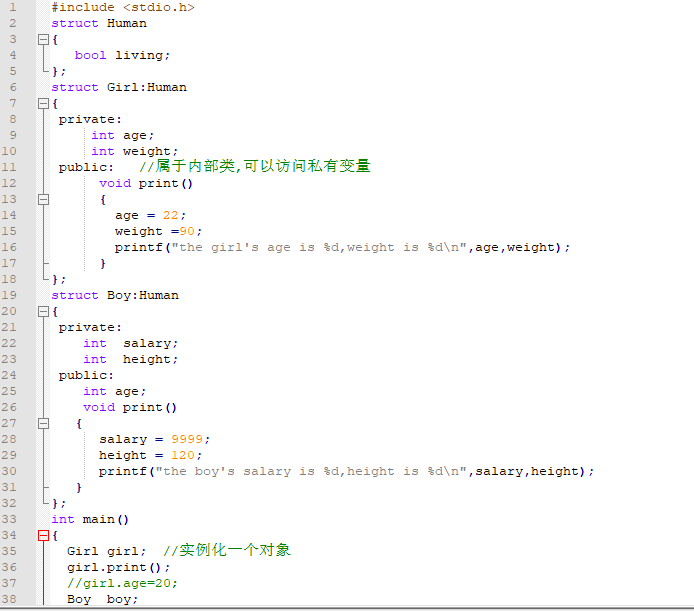Click the boy's printf statement on line 30
This screenshot has width=694, height=611.
tap(347, 472)
